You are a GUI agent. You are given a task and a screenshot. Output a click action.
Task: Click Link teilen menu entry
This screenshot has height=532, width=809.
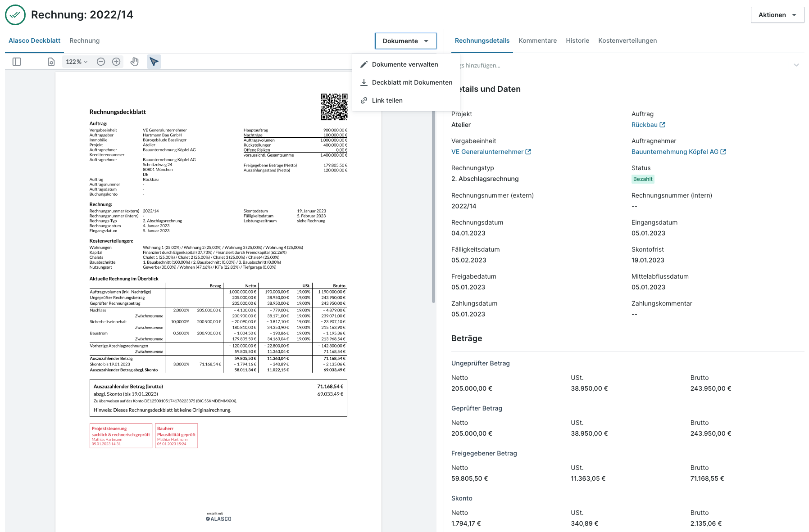pyautogui.click(x=387, y=100)
